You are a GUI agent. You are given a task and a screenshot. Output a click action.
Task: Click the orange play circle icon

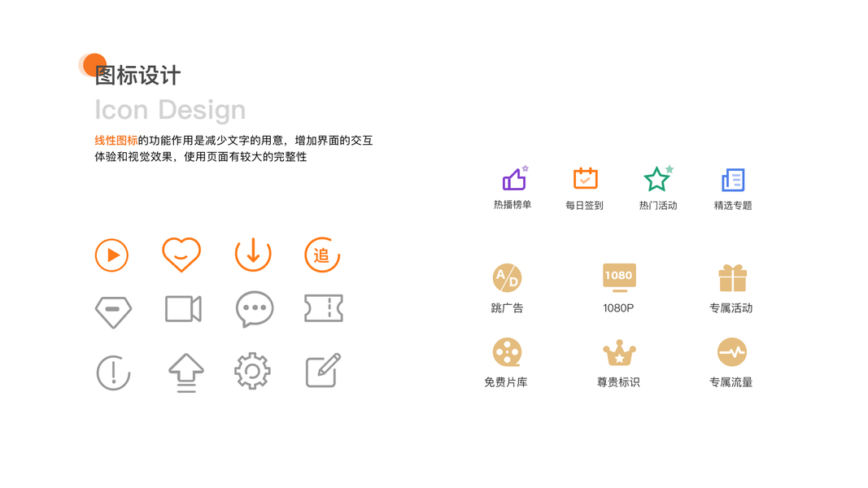(x=111, y=255)
